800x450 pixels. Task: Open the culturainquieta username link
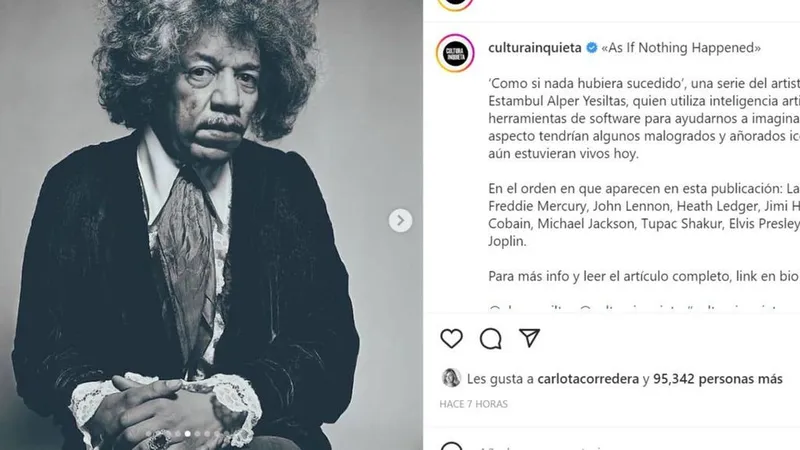[535, 47]
